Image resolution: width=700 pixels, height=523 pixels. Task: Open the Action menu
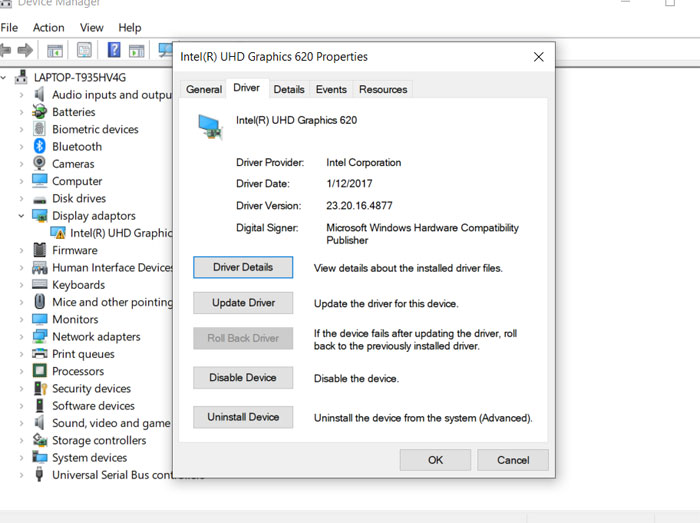(x=48, y=28)
